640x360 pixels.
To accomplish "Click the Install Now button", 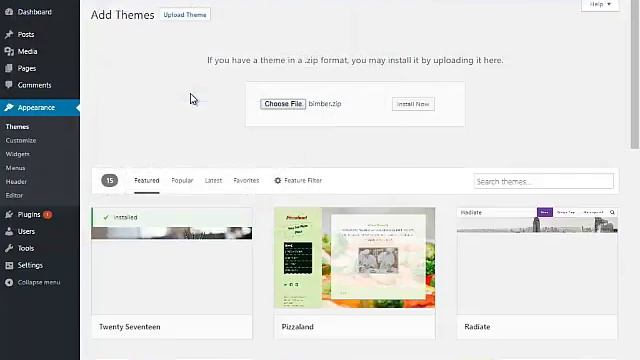I will (x=413, y=104).
